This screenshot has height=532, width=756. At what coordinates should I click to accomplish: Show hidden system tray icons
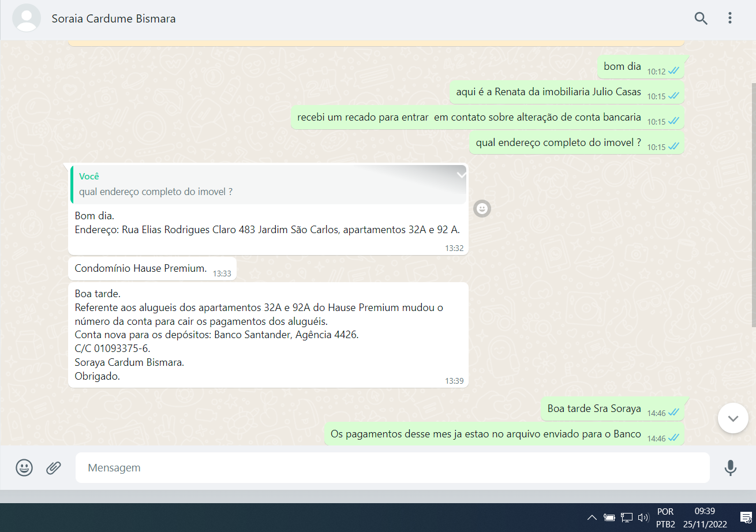592,518
